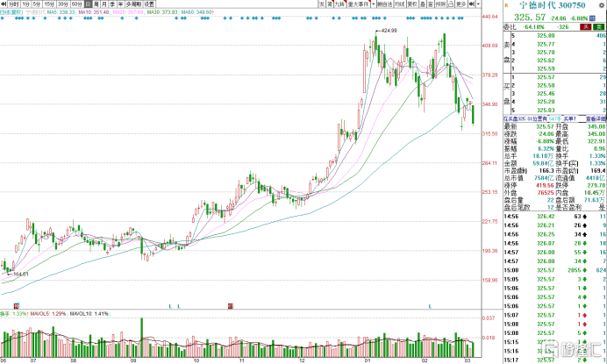Click the 发 toolbar button
607x364 pixels.
(322, 4)
